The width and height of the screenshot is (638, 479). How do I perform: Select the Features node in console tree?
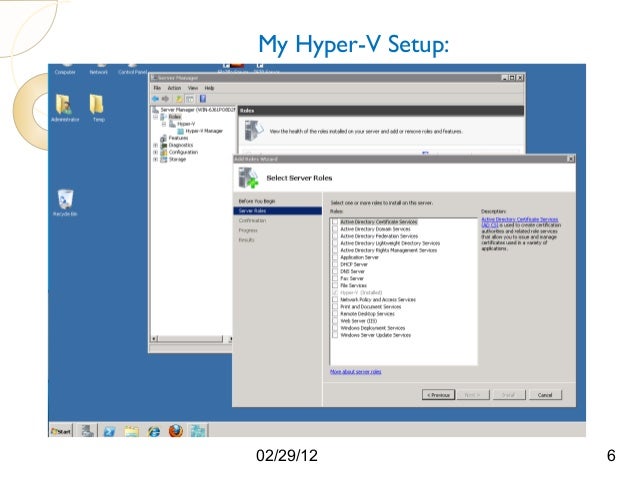pos(178,138)
